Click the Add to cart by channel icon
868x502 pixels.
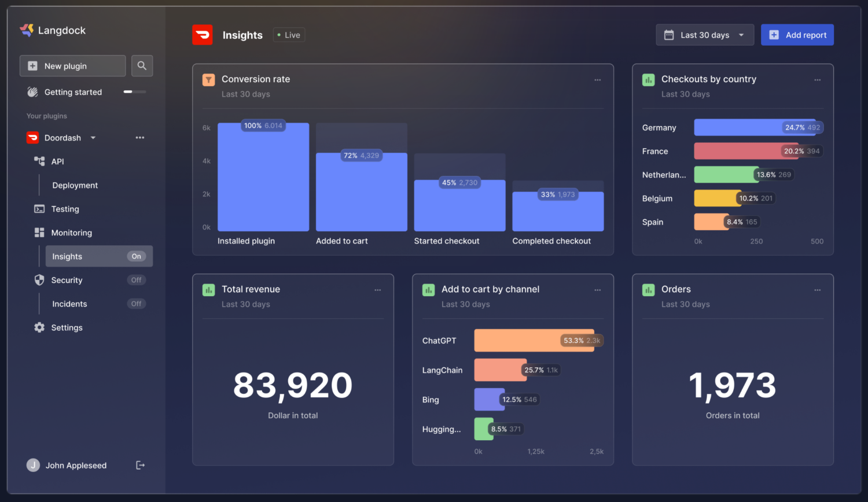point(428,290)
